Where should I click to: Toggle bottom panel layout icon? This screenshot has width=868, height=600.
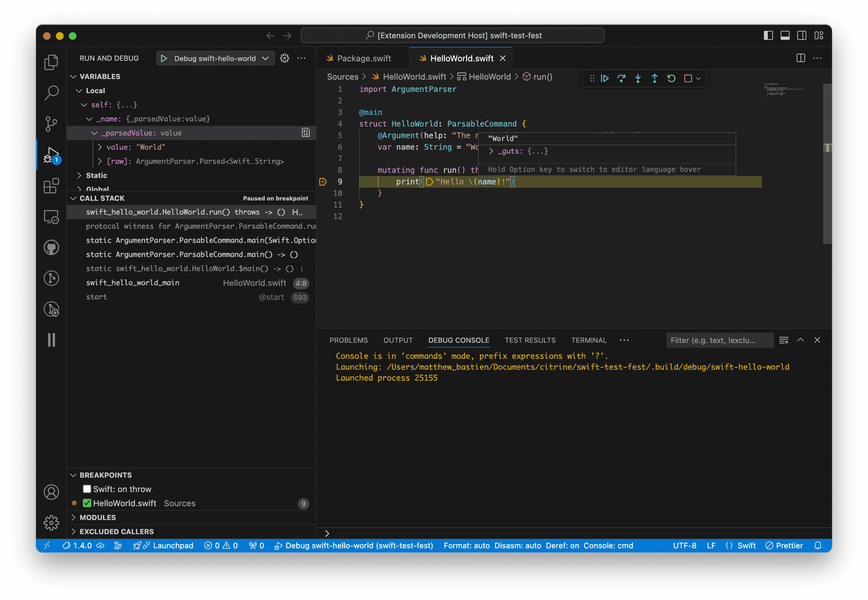pyautogui.click(x=784, y=35)
